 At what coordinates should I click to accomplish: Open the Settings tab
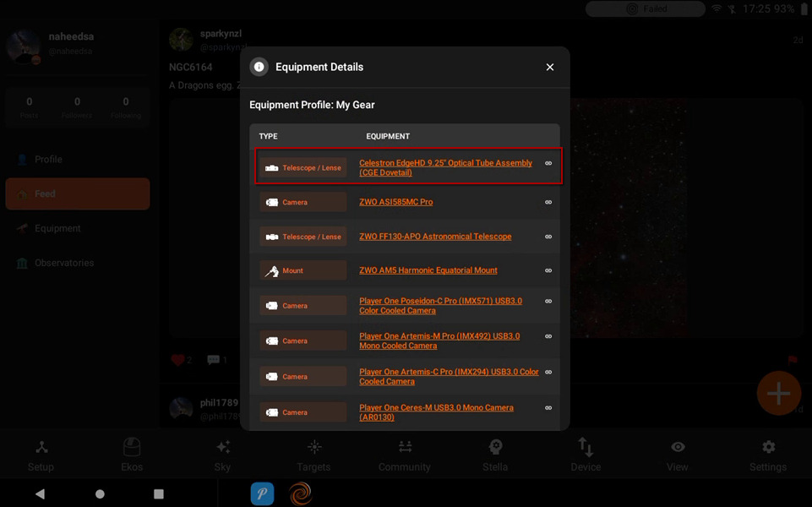(x=768, y=455)
